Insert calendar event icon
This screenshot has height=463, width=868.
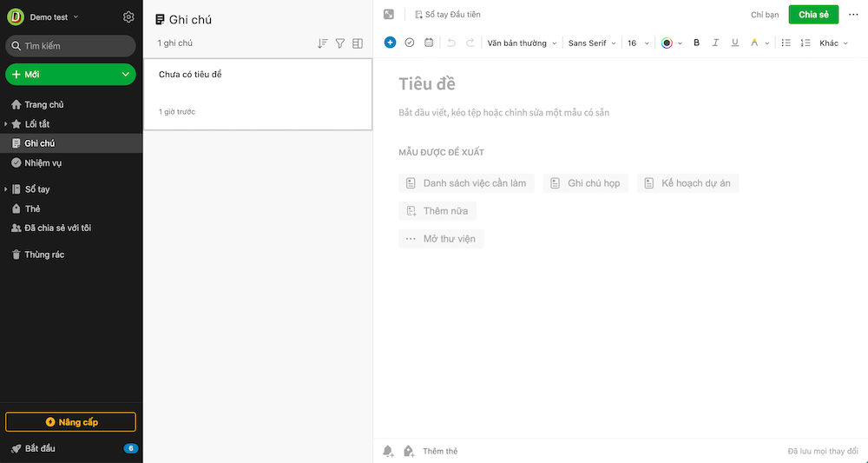tap(429, 43)
